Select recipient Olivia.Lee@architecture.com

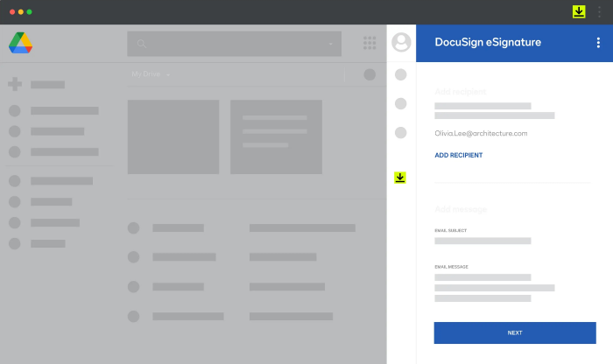pos(481,133)
